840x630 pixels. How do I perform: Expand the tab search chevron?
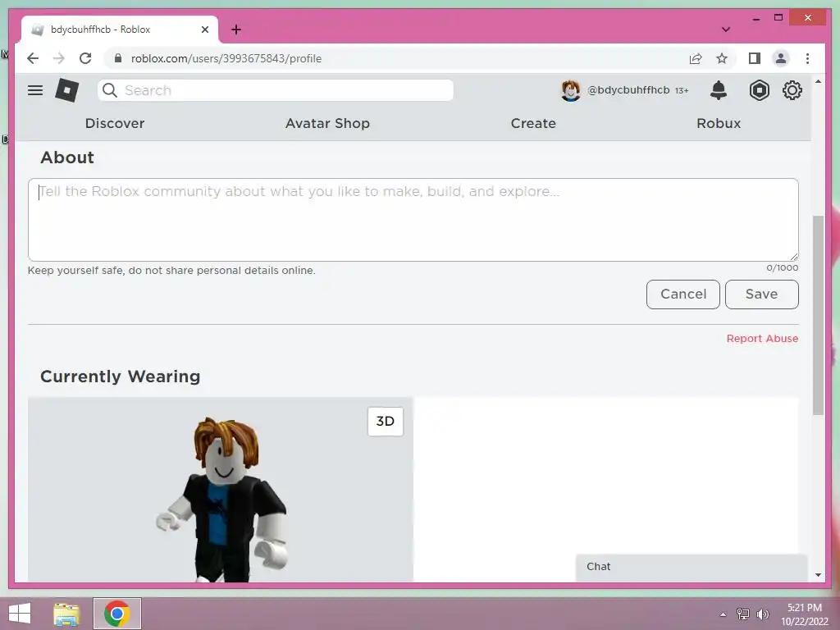point(726,30)
